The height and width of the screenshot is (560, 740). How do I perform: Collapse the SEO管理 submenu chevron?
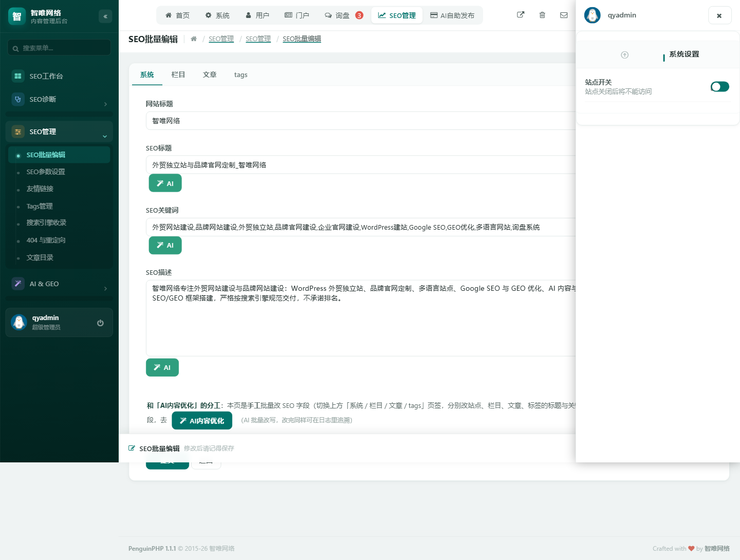tap(105, 136)
